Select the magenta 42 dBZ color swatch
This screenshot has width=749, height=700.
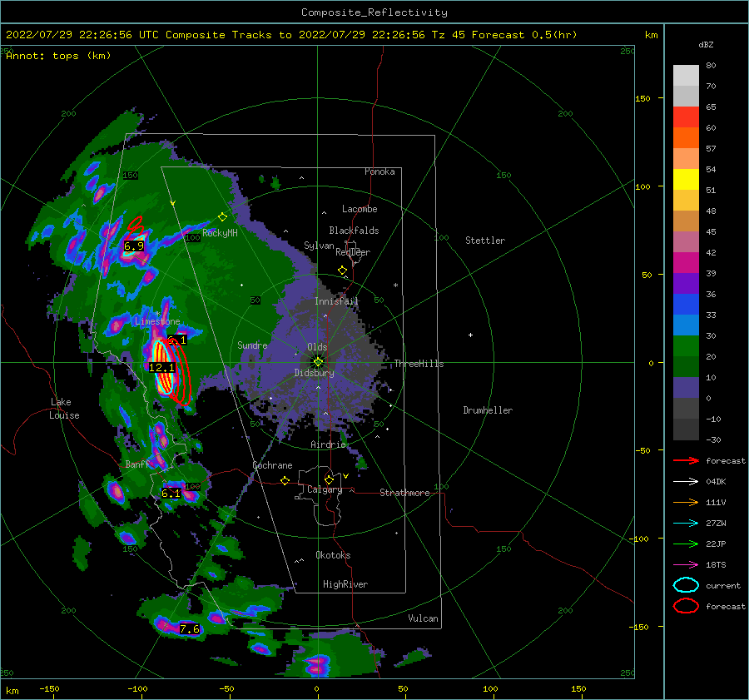686,262
